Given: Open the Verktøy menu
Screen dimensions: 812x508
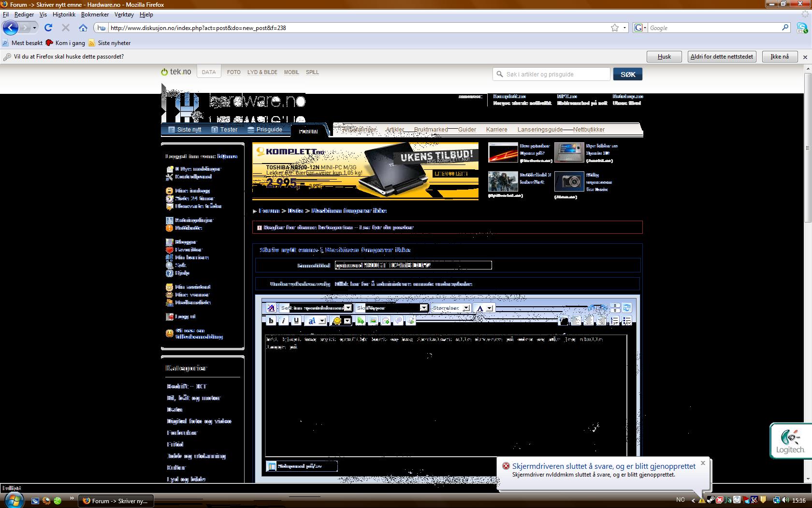Looking at the screenshot, I should pyautogui.click(x=124, y=15).
